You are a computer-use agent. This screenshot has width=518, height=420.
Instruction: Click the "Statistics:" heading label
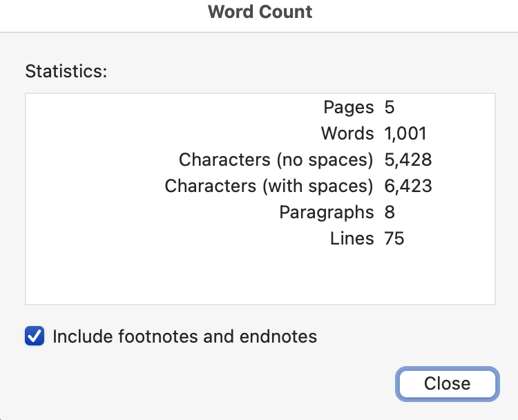[66, 70]
